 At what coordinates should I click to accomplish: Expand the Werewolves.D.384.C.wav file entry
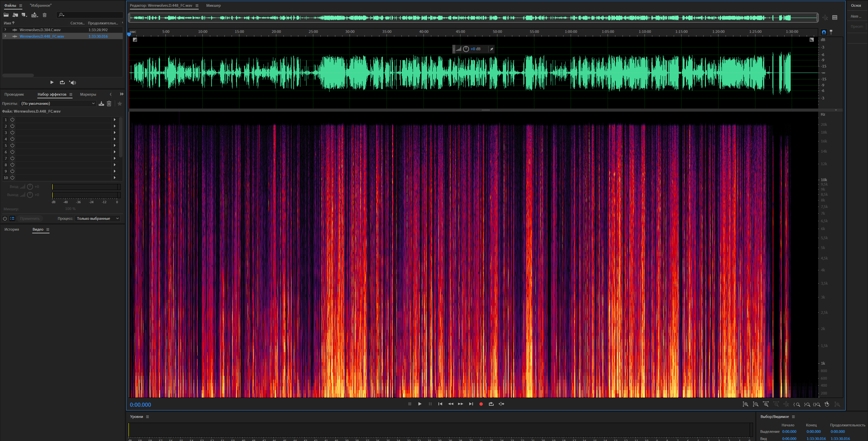(5, 30)
